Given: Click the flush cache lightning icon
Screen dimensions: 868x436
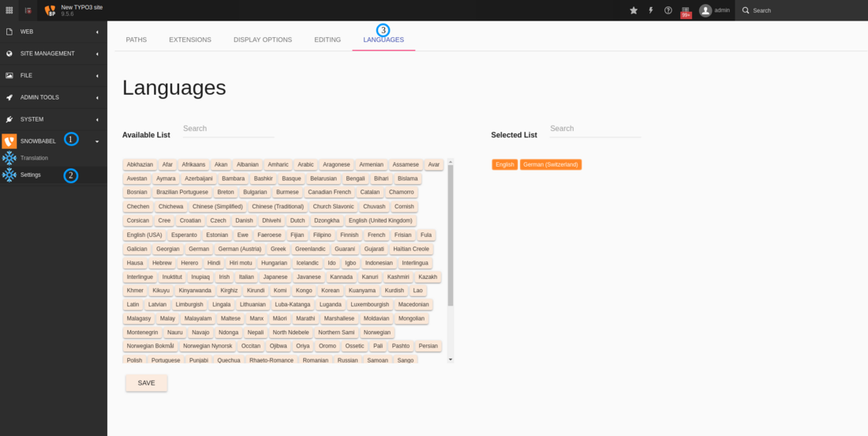Looking at the screenshot, I should (x=651, y=10).
